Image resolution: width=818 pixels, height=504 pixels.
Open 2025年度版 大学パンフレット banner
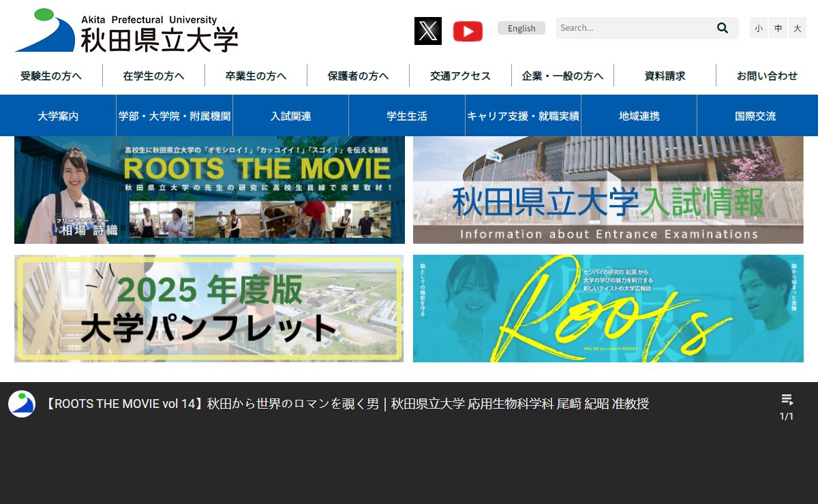[209, 309]
